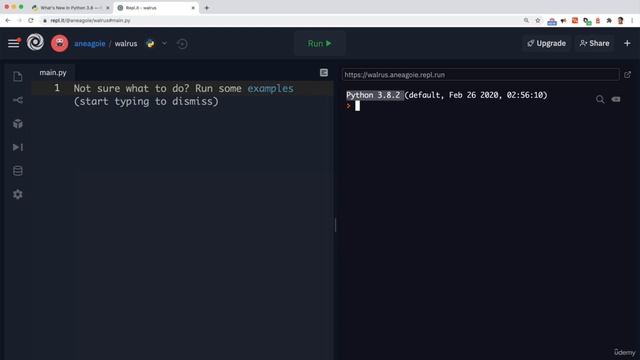Click the console prompt cursor

point(357,106)
